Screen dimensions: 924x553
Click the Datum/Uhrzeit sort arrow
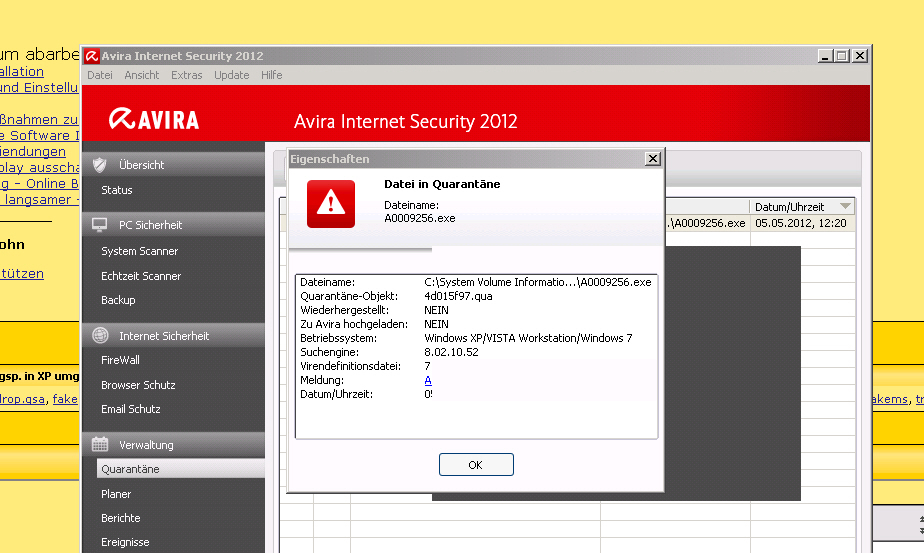pyautogui.click(x=845, y=206)
